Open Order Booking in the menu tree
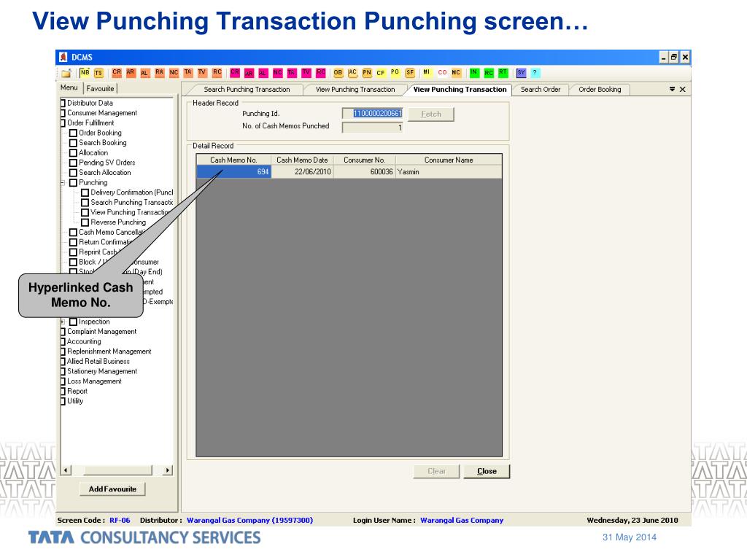 click(x=100, y=133)
